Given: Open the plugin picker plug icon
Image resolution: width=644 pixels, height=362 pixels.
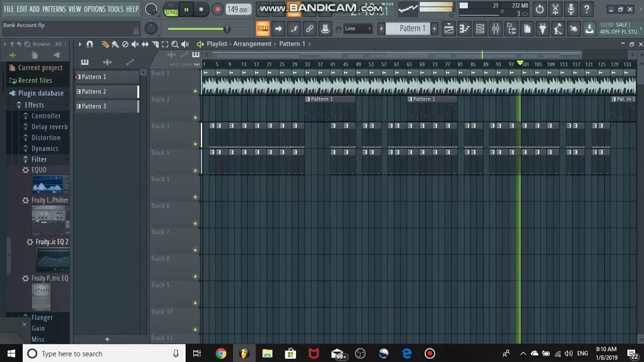Looking at the screenshot, I should tap(542, 29).
